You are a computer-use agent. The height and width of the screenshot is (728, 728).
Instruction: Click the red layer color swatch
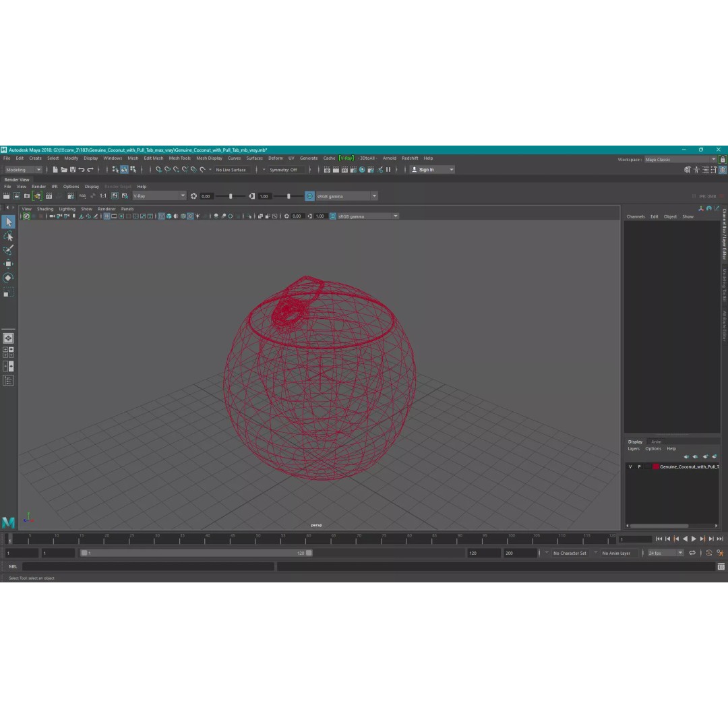[x=656, y=467]
